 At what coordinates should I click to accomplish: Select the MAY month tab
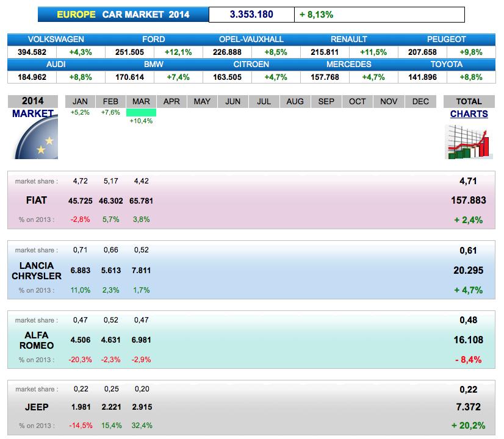click(202, 101)
